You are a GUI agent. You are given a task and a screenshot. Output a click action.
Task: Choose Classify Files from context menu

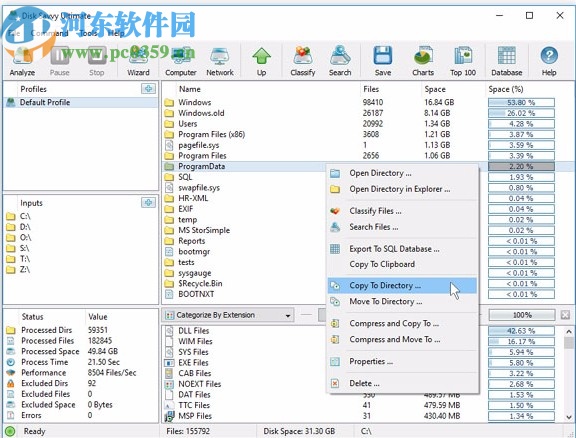pyautogui.click(x=403, y=211)
